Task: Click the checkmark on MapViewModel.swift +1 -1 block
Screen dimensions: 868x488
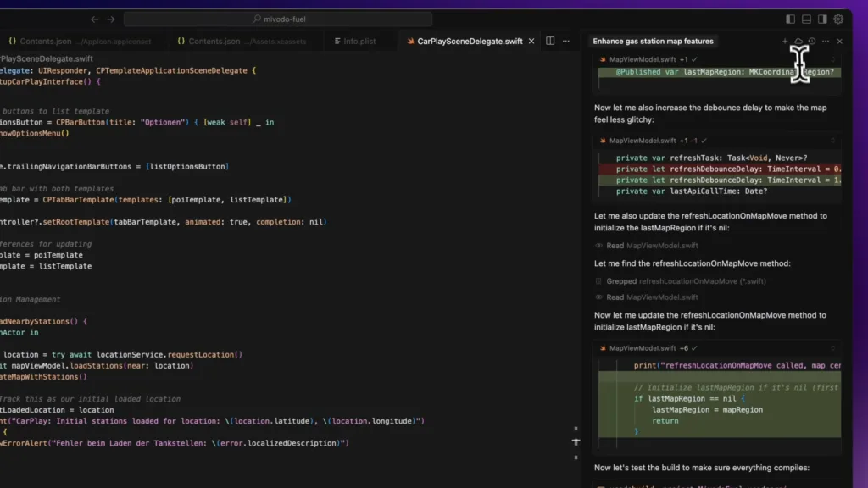Action: [704, 141]
